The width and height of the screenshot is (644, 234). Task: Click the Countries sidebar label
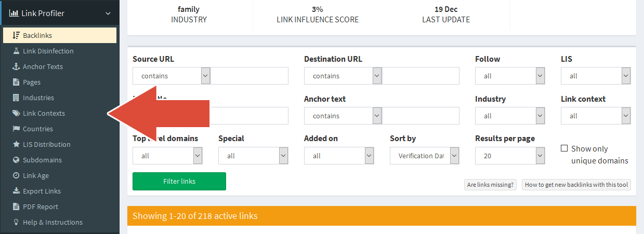[x=38, y=129]
